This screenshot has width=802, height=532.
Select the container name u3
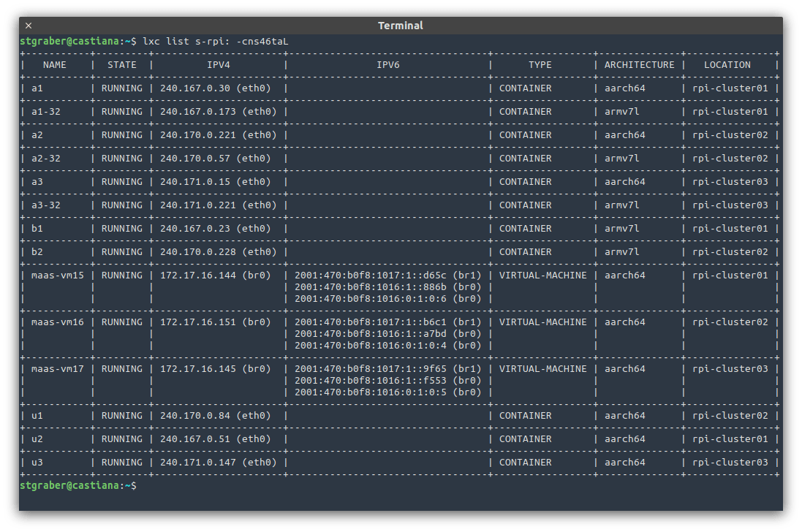click(x=37, y=462)
